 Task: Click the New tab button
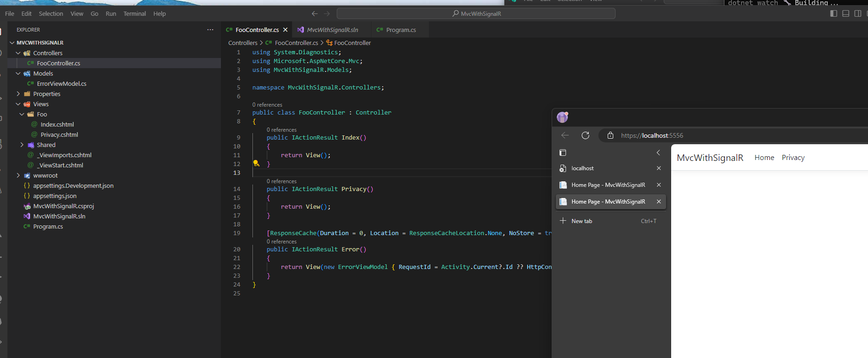[x=582, y=221]
